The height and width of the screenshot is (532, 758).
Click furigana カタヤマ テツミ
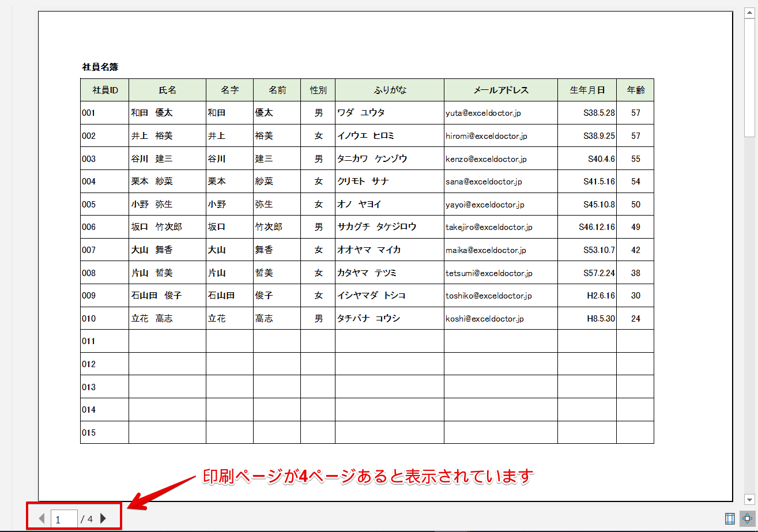[367, 273]
